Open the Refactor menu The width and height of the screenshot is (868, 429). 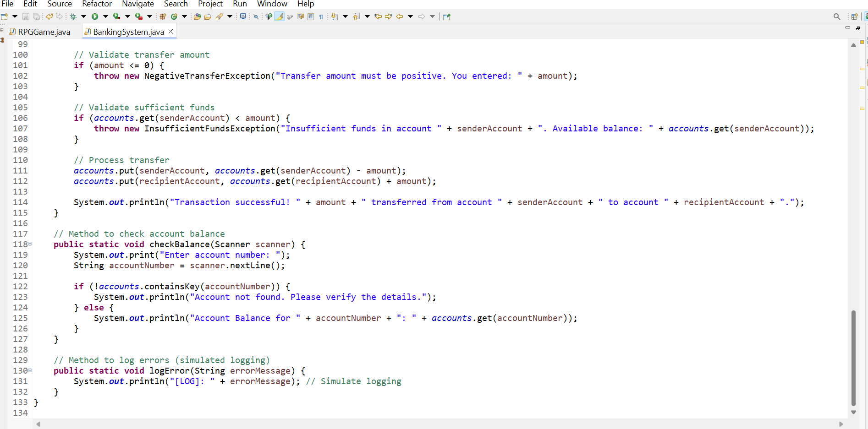97,4
